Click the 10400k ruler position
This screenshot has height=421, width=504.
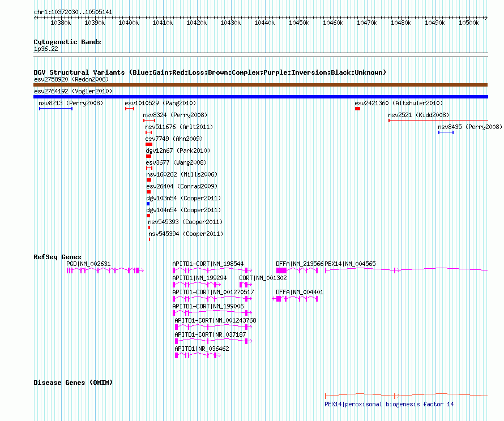[x=129, y=23]
